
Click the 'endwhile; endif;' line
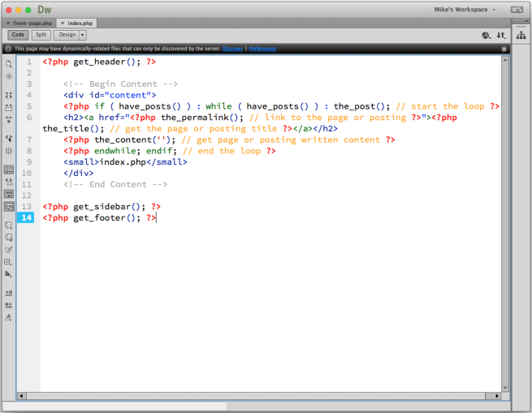click(x=169, y=151)
